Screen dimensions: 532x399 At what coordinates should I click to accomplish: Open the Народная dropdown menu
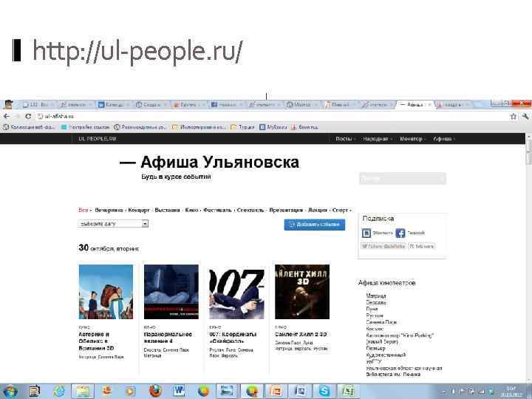click(378, 139)
